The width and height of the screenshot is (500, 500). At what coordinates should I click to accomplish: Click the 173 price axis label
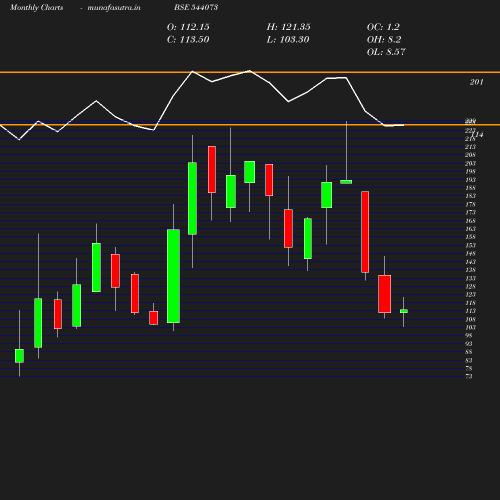pos(471,212)
